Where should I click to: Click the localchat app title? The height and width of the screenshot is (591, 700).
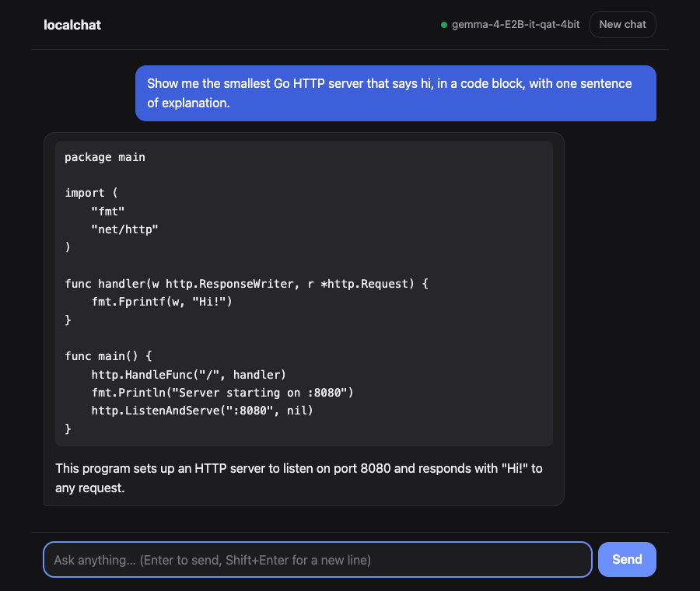click(72, 25)
